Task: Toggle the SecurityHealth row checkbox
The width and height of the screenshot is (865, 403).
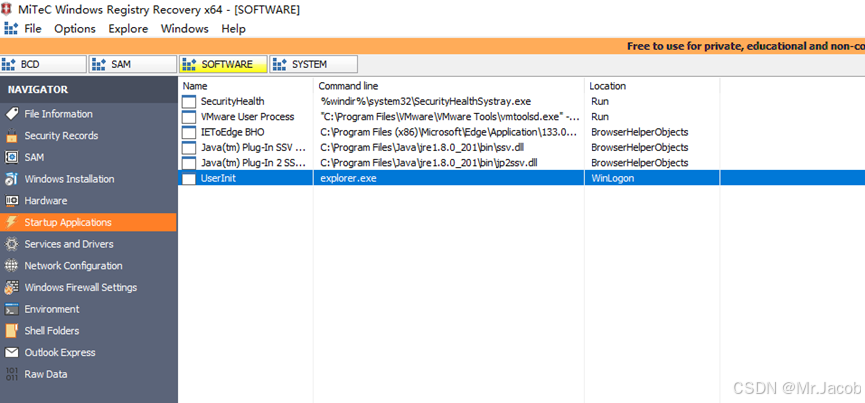Action: [189, 102]
